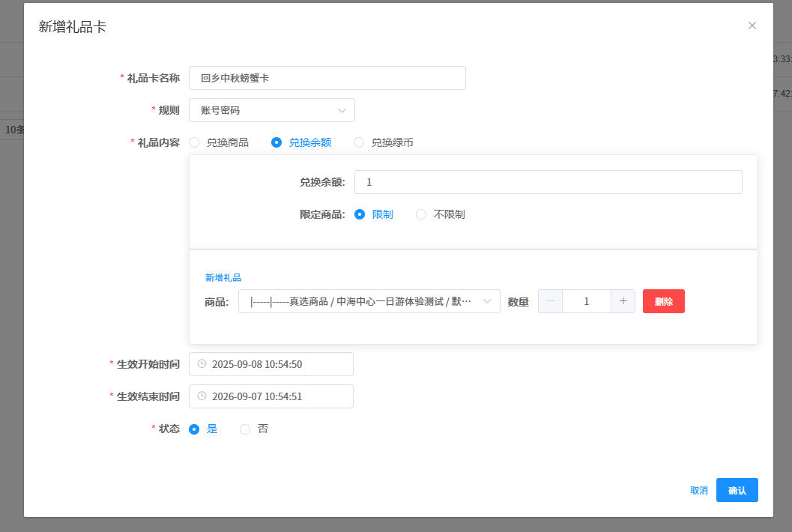The image size is (792, 532).
Task: Select the 兑换商品 radio option
Action: [195, 142]
